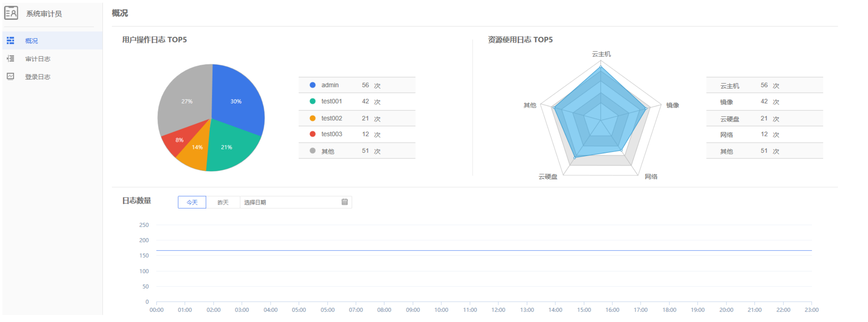Open the calendar icon in date picker
Image resolution: width=868 pixels, height=322 pixels.
pos(345,202)
